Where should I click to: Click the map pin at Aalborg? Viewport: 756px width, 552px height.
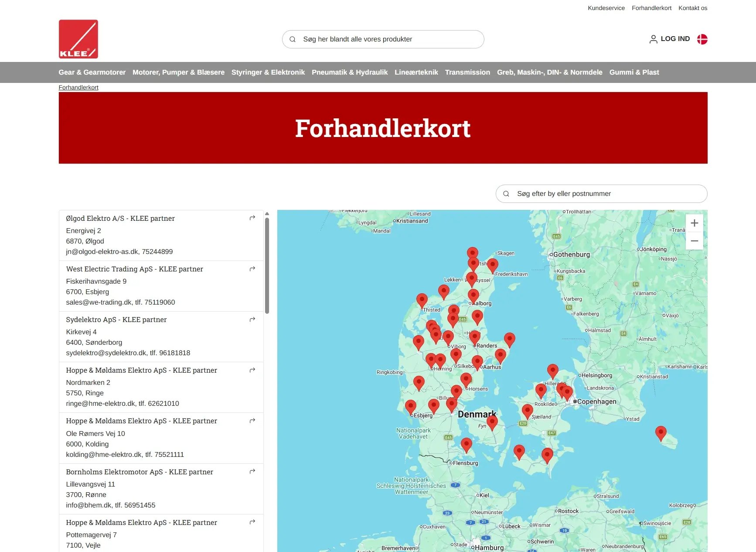coord(473,296)
